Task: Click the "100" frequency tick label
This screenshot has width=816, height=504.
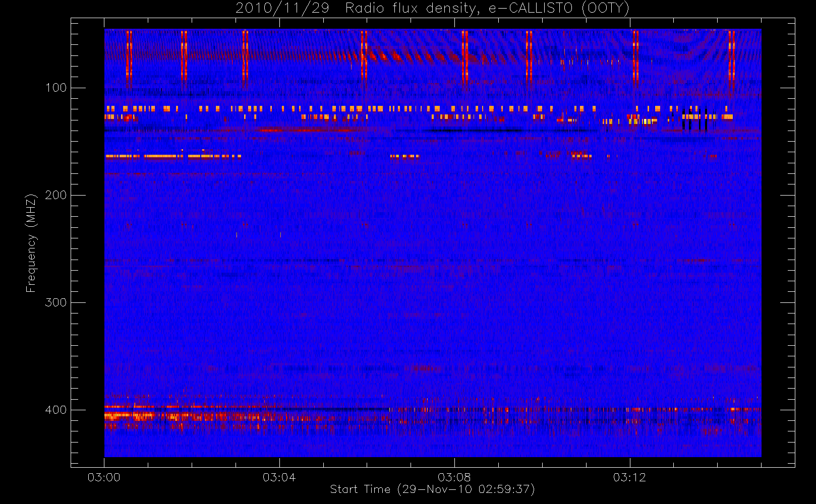Action: coord(56,88)
